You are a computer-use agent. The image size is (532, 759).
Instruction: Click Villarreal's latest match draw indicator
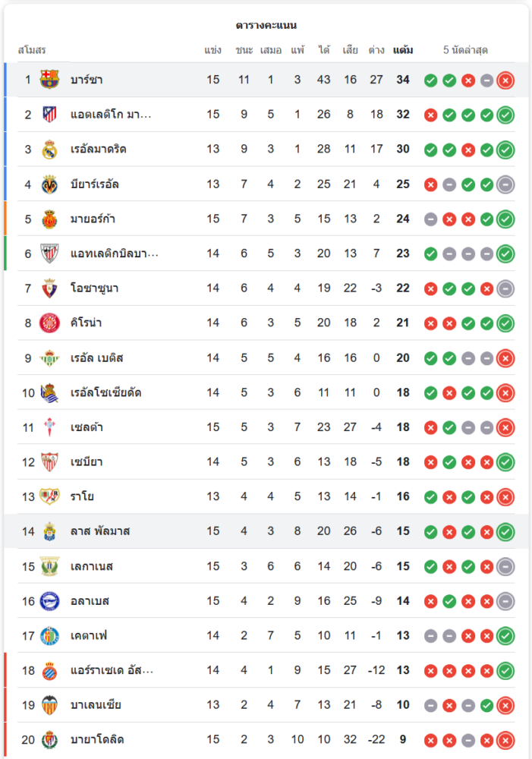(x=505, y=184)
